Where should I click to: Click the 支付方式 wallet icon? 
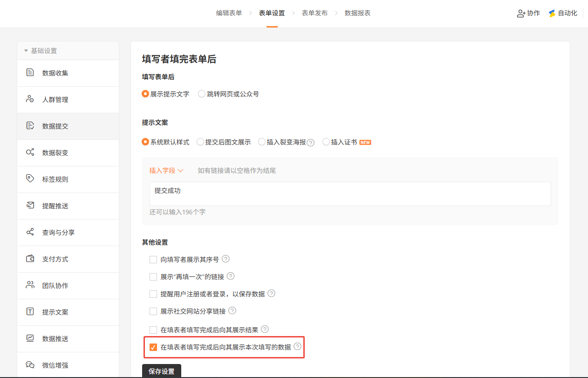click(x=30, y=259)
